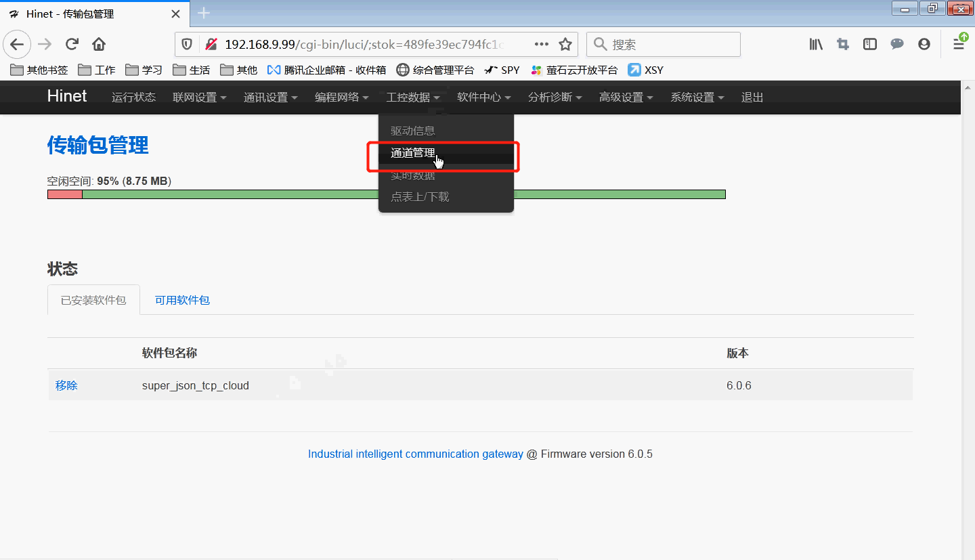Image resolution: width=975 pixels, height=560 pixels.
Task: Open the messages speech-bubble icon
Action: [896, 44]
